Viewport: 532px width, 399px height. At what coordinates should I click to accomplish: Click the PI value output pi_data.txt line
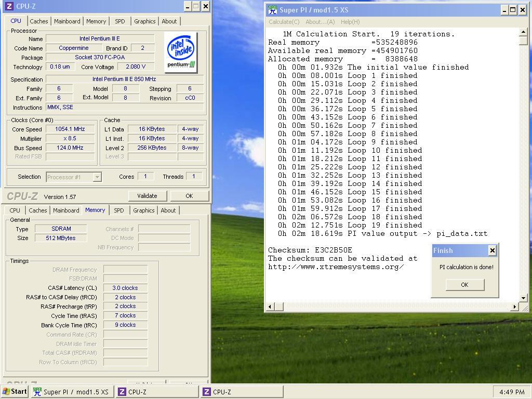coord(383,233)
